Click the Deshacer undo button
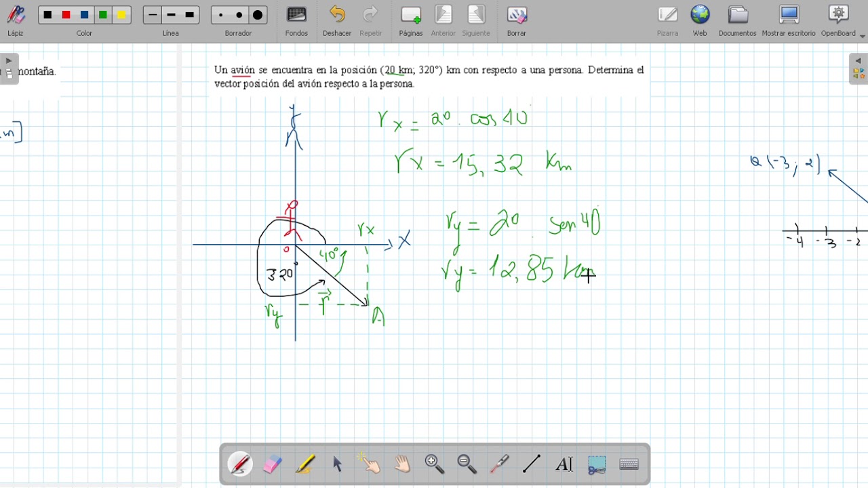Viewport: 868px width, 488px height. click(337, 20)
